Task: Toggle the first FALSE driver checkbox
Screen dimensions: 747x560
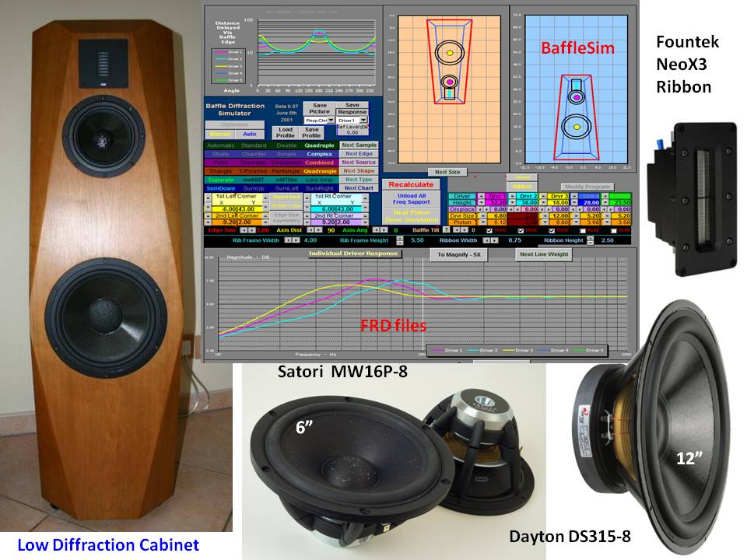Action: click(583, 230)
